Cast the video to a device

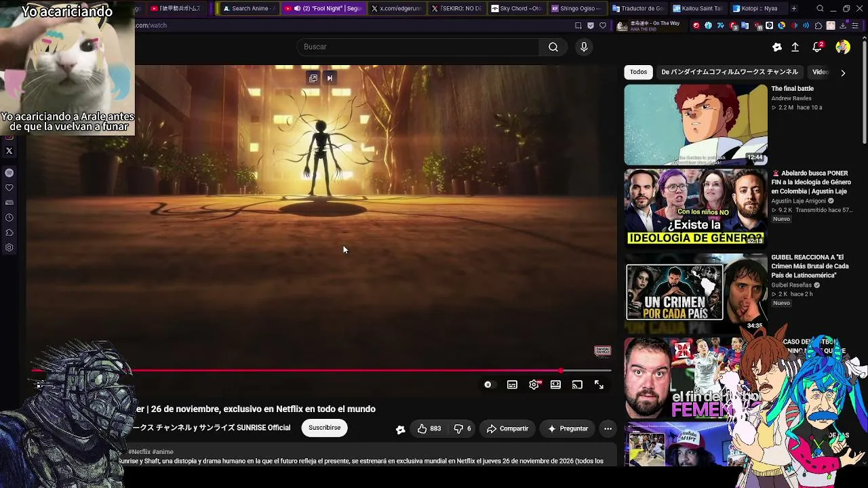click(577, 385)
